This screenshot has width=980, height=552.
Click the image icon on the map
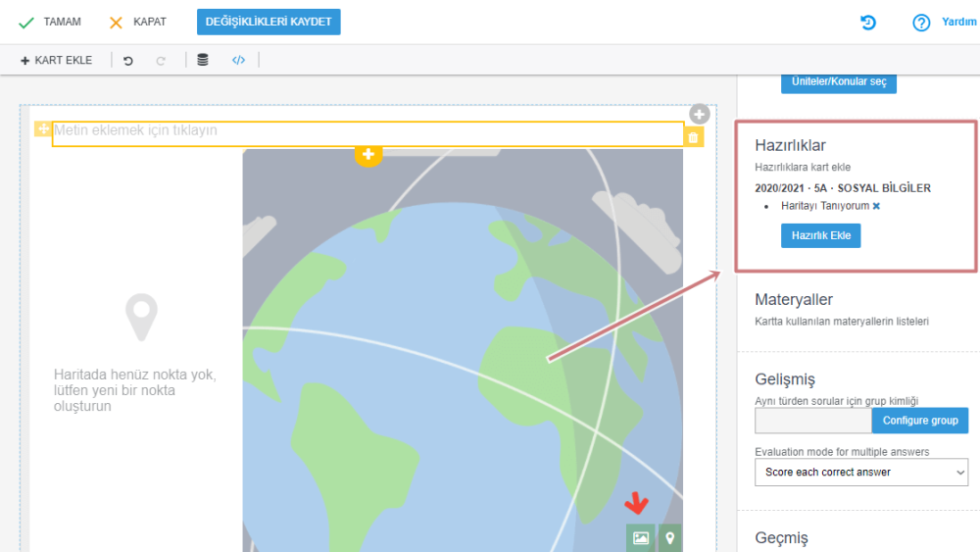[641, 537]
